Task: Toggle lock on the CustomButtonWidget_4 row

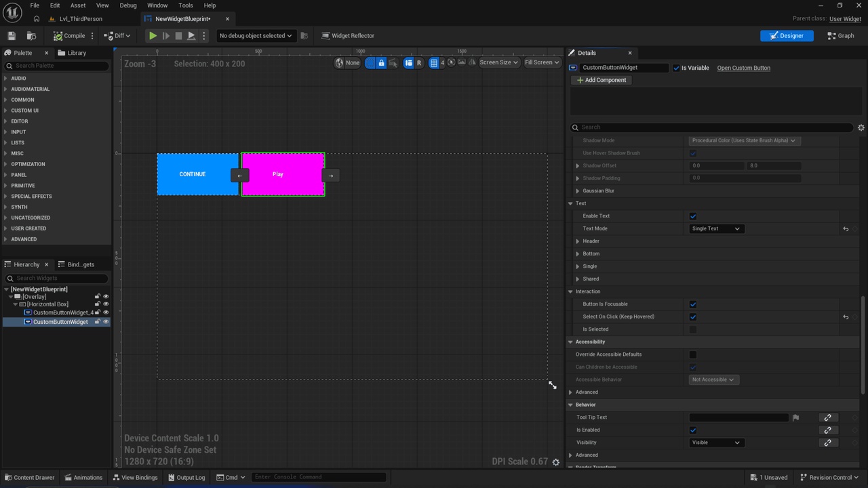Action: pos(98,312)
